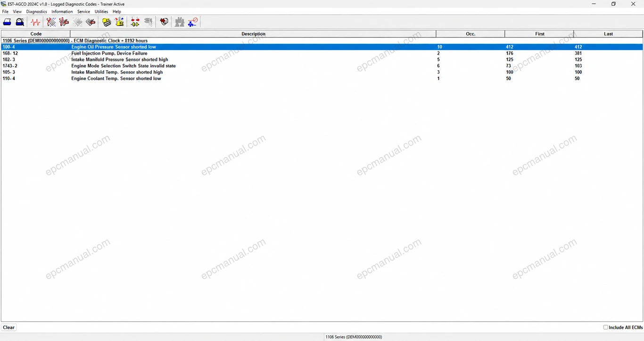The width and height of the screenshot is (644, 341).
Task: Open the View menu
Action: pos(17,11)
